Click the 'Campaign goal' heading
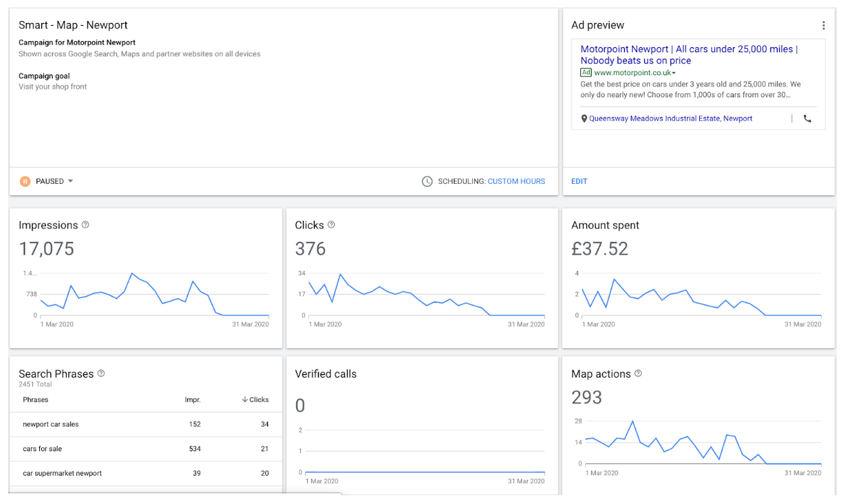 (x=44, y=76)
